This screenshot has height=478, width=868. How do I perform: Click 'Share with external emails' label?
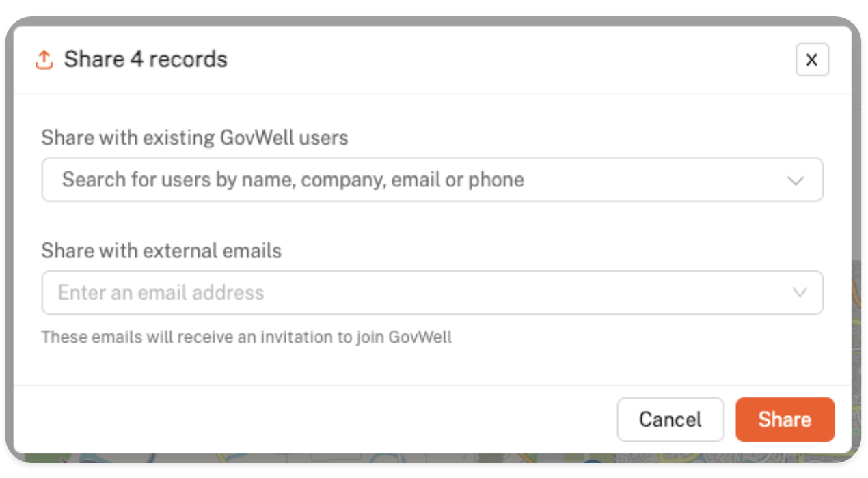click(x=161, y=251)
